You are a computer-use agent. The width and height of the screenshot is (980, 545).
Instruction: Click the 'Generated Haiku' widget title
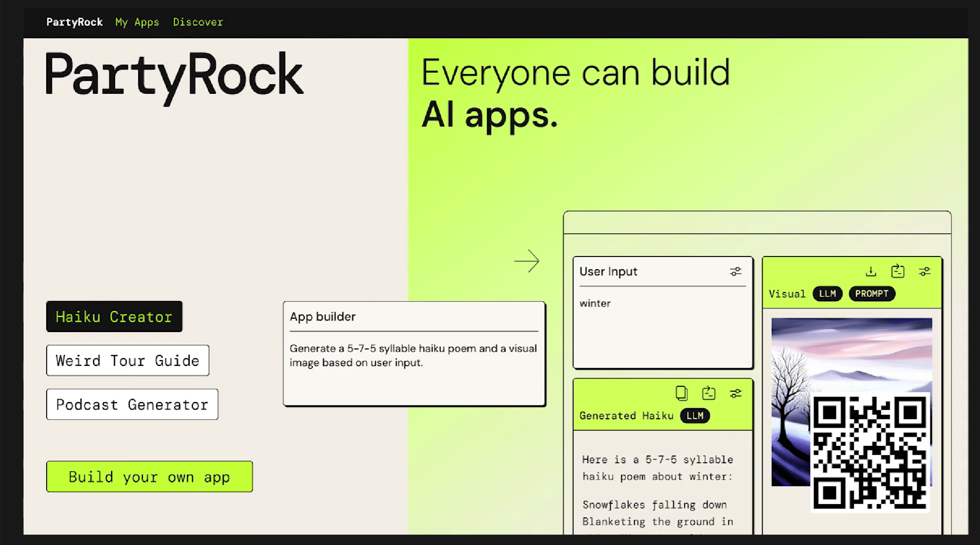pos(626,416)
